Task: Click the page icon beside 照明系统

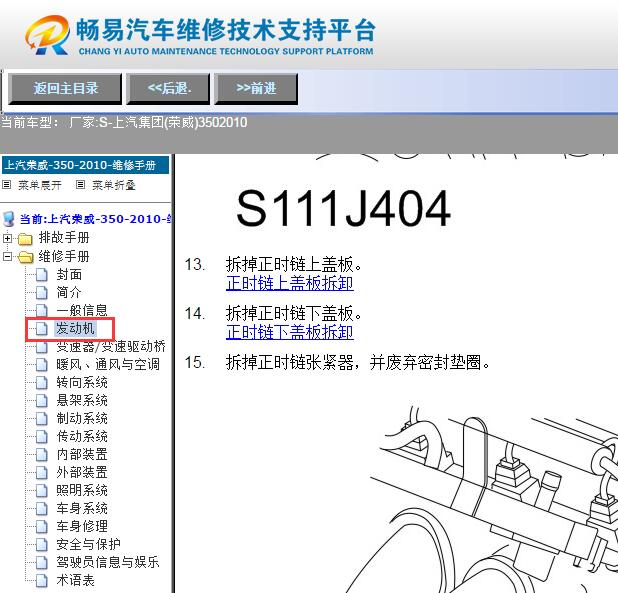Action: click(42, 491)
